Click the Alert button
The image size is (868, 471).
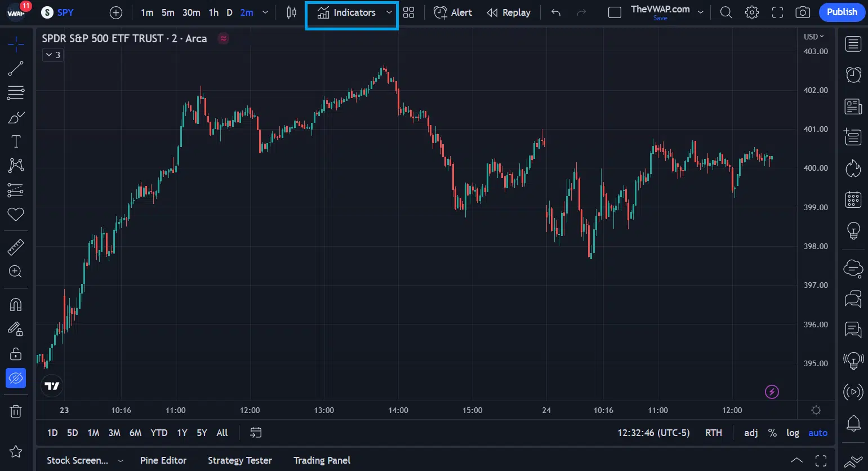click(x=453, y=12)
